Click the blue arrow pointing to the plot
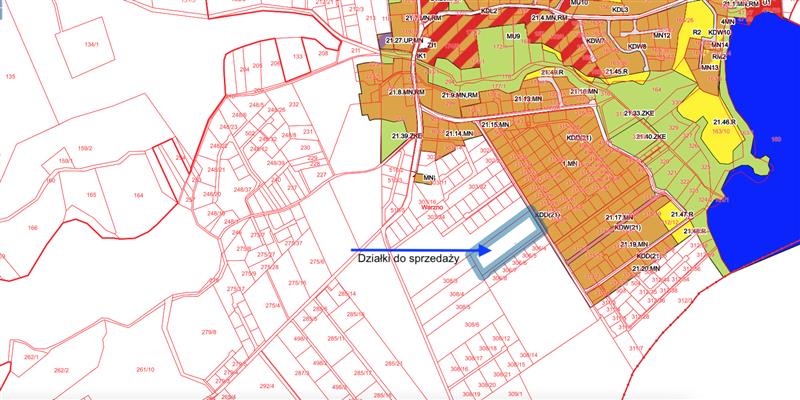The height and width of the screenshot is (400, 800). click(x=420, y=248)
